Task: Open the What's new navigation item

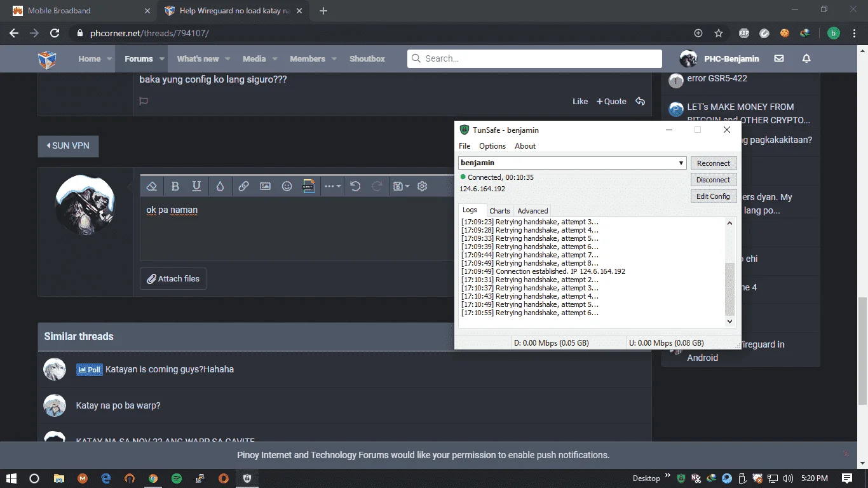Action: (x=198, y=58)
